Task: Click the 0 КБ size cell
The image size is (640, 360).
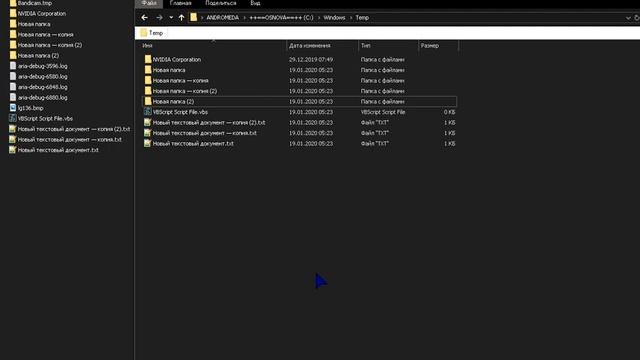Action: (449, 112)
